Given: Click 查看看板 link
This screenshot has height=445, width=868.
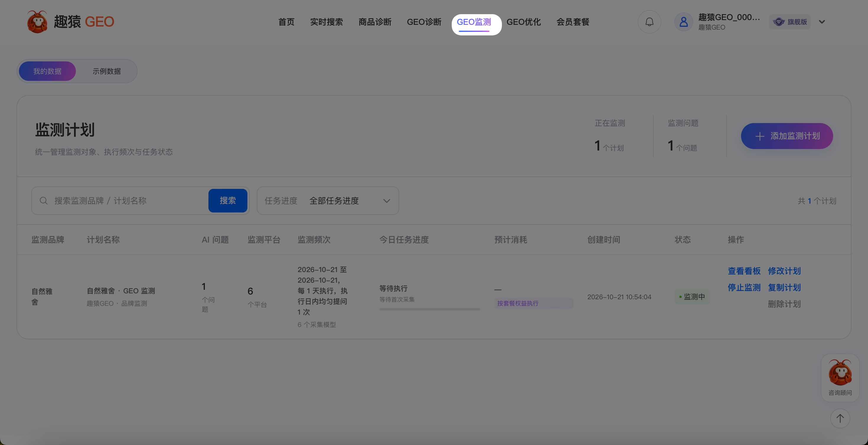Looking at the screenshot, I should 744,271.
